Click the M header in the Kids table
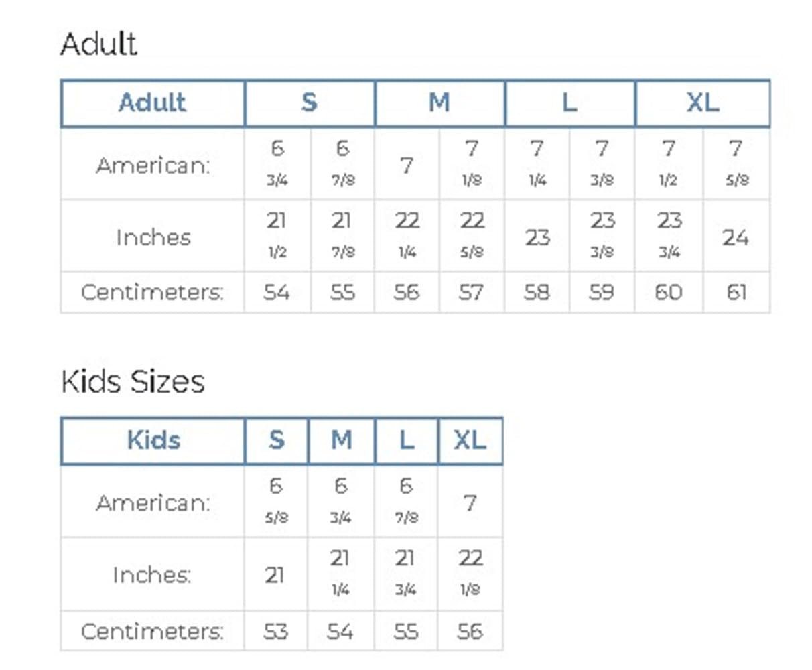Viewport: 812px width, 670px height. 341,441
